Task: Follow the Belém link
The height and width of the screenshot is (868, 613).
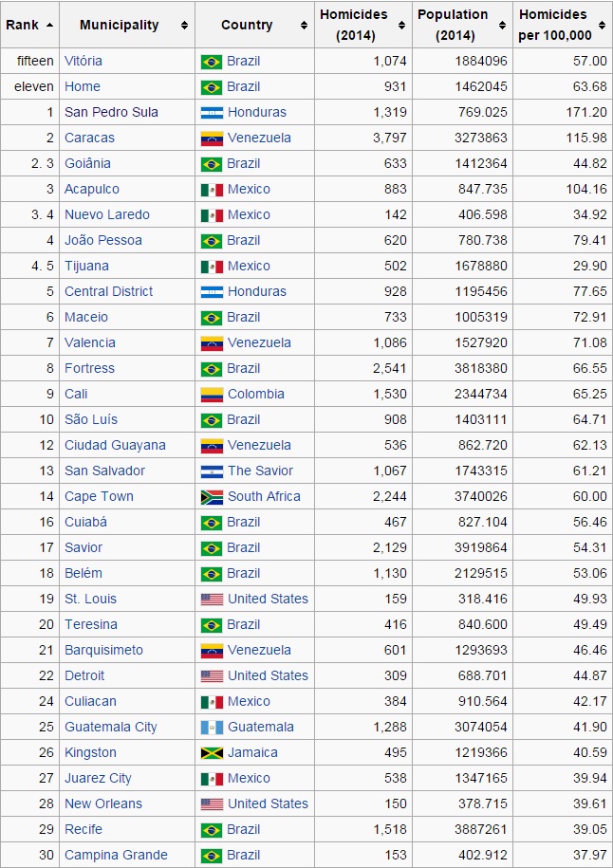Action: (84, 573)
